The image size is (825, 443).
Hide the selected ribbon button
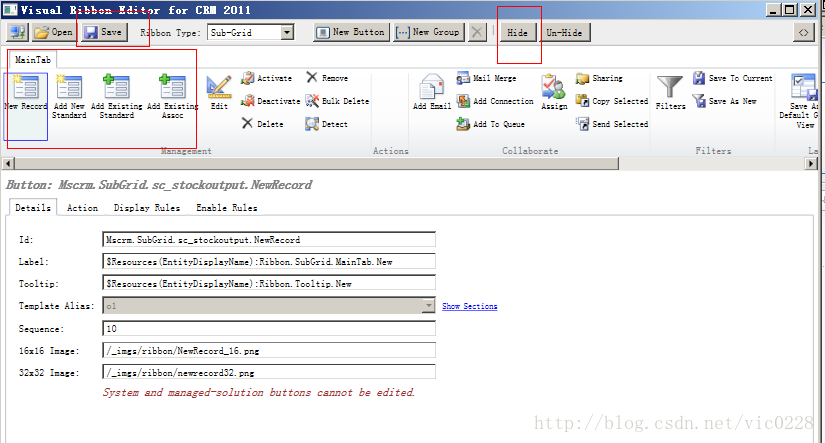click(x=517, y=33)
